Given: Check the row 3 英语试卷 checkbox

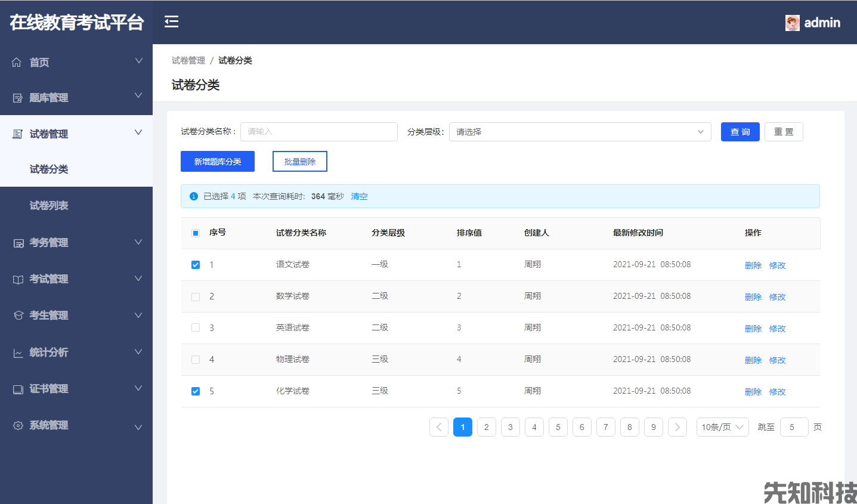Looking at the screenshot, I should 196,328.
